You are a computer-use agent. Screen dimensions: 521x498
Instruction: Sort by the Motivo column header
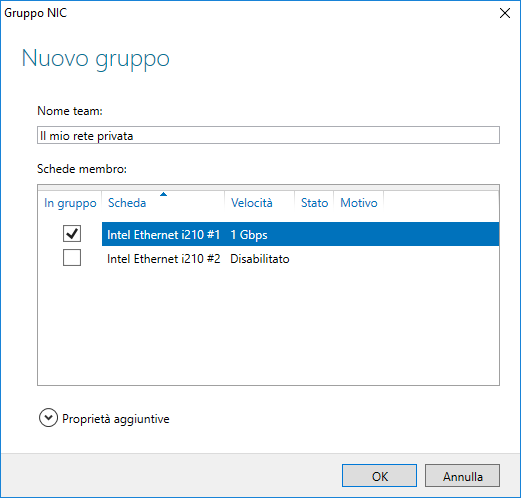359,203
